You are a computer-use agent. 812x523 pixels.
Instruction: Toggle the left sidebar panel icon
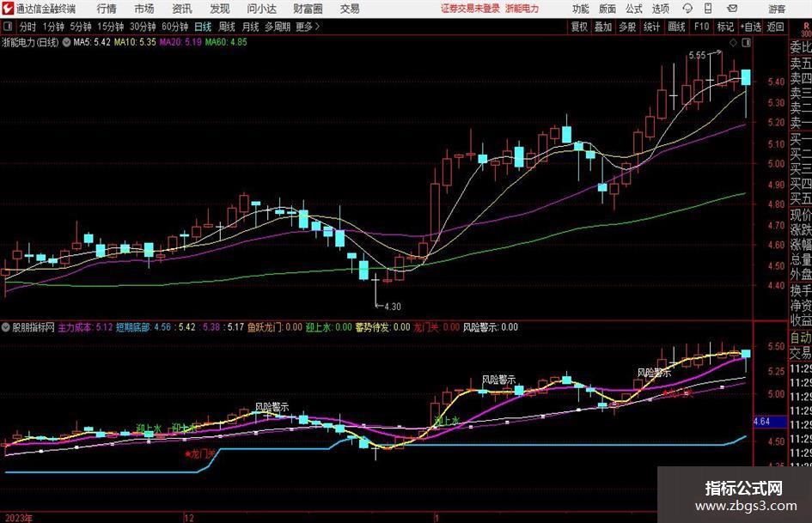point(7,27)
